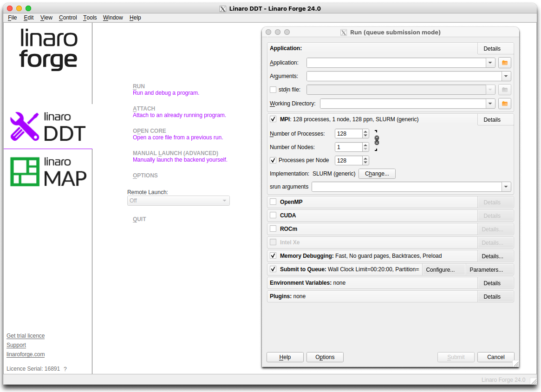Uncheck the MPI checkbox
Image resolution: width=541 pixels, height=392 pixels.
[x=273, y=119]
